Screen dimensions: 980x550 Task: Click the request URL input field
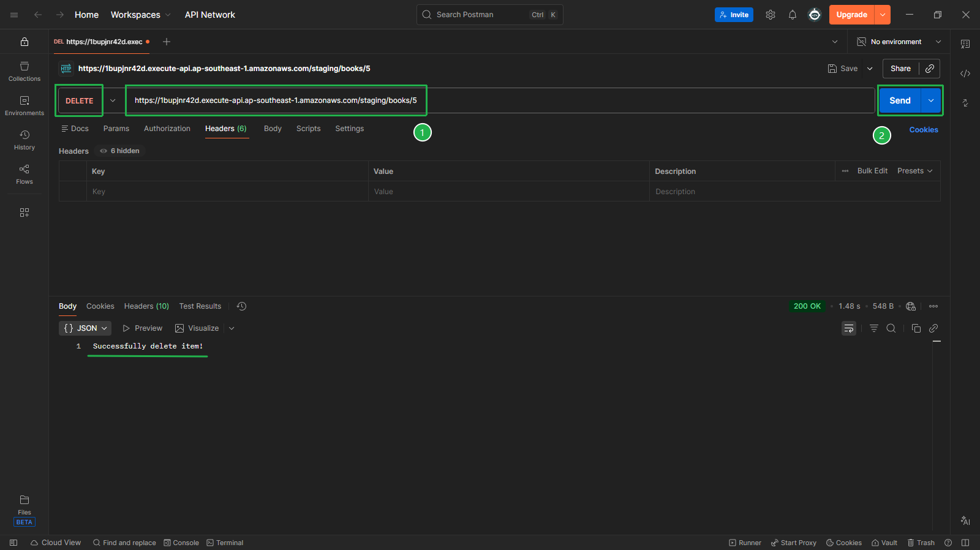pos(500,100)
